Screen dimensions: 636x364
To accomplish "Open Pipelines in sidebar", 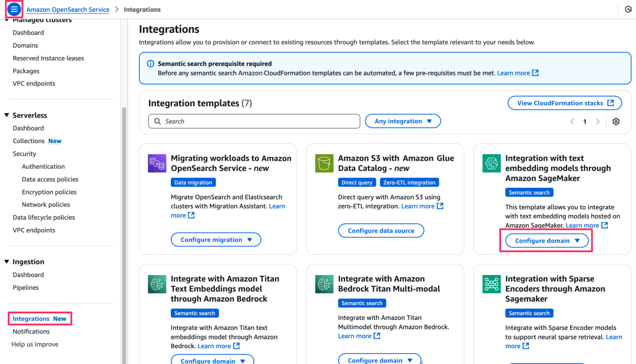I will pos(25,287).
